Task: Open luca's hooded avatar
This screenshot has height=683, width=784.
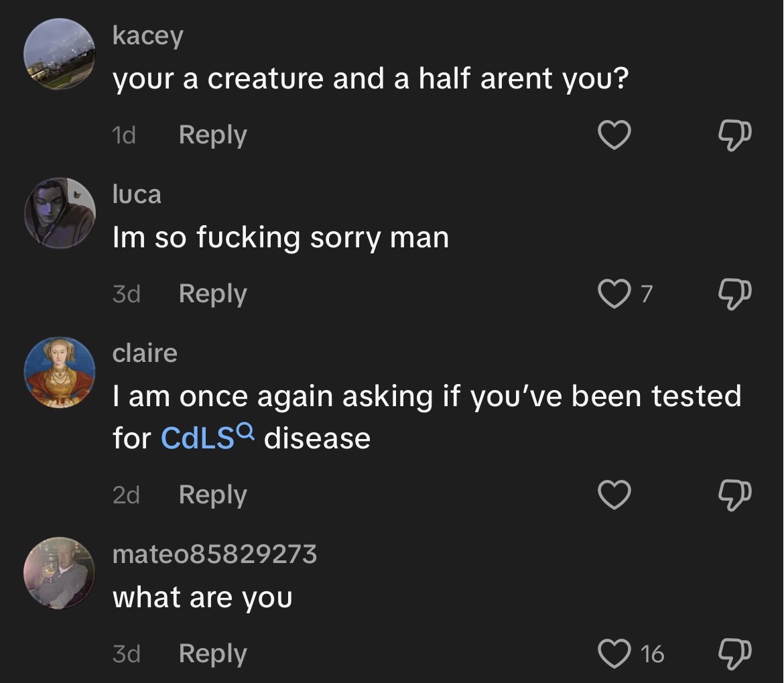Action: (59, 213)
